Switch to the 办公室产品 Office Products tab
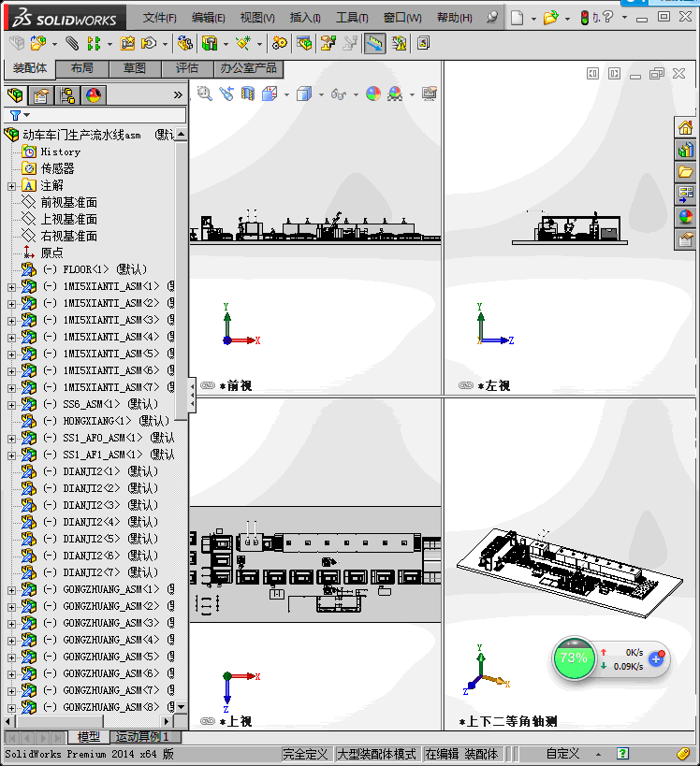Screen dimensions: 700x766 click(x=248, y=68)
